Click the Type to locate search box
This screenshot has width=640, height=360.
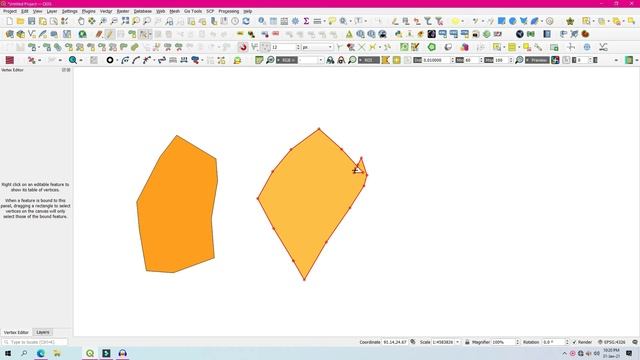(35, 342)
